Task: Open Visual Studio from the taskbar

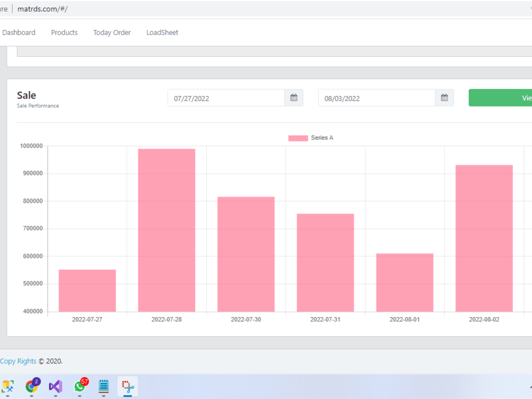Action: (x=56, y=386)
